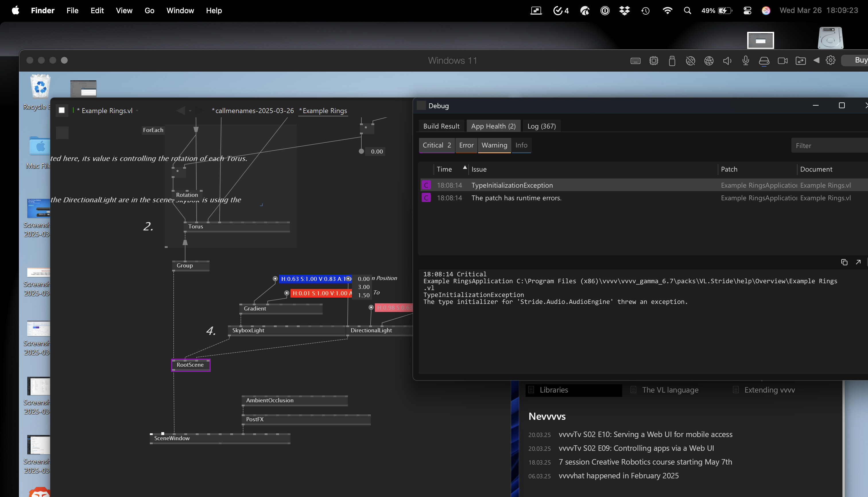This screenshot has width=868, height=497.
Task: Open vvvvTv S02 E09 news link
Action: [x=636, y=448]
